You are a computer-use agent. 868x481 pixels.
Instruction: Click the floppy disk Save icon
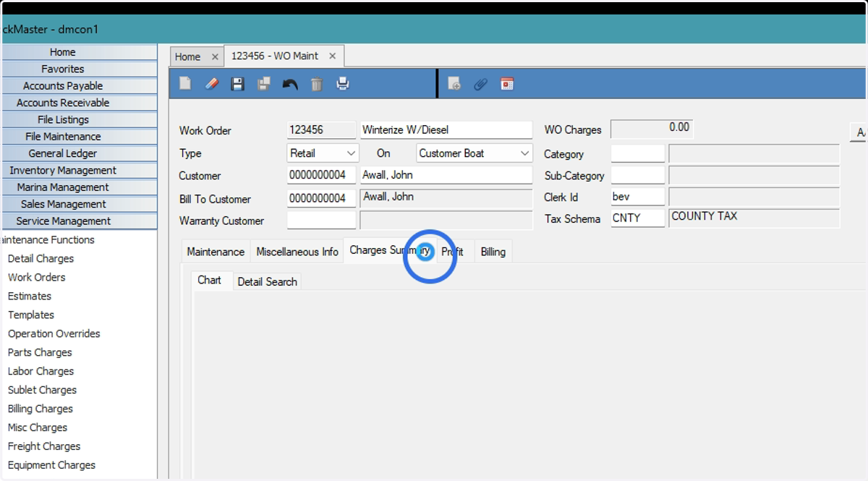click(x=237, y=84)
